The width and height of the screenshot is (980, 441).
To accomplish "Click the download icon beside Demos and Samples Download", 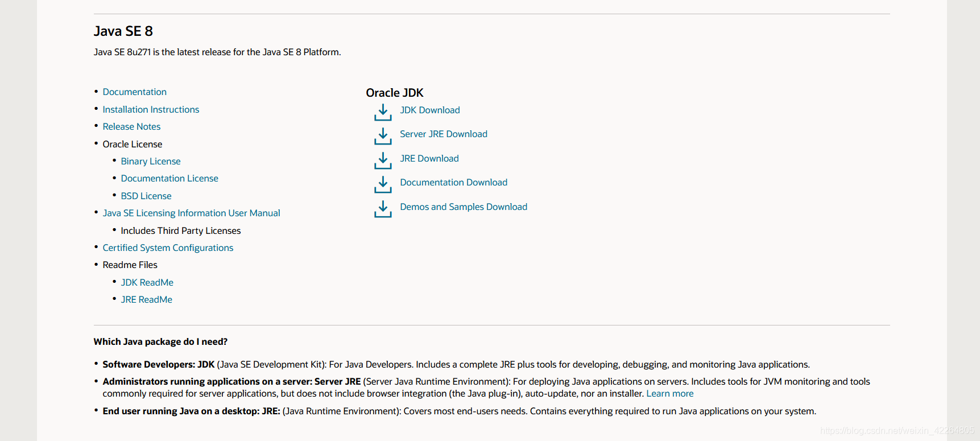I will (383, 209).
